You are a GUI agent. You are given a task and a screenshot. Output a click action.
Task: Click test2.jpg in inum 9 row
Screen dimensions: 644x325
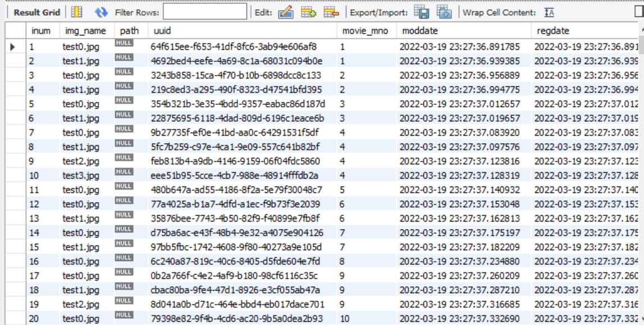pos(86,161)
